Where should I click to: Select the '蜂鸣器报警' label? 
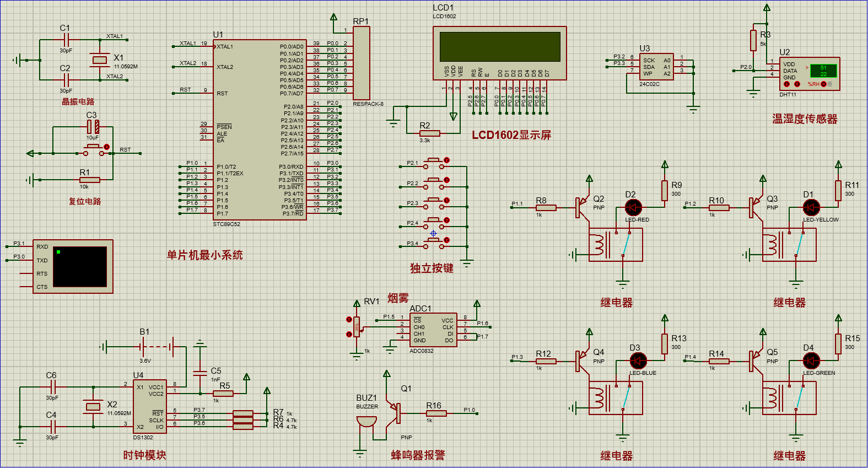418,455
